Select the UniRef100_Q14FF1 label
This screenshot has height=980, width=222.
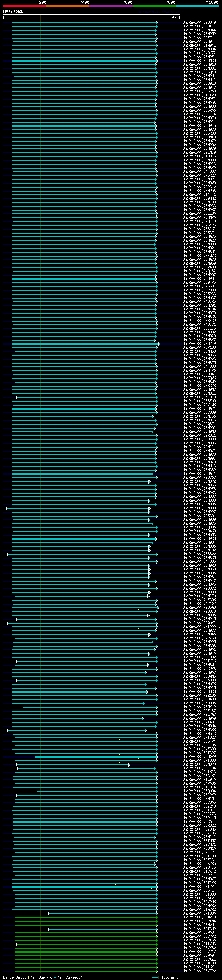199,194
